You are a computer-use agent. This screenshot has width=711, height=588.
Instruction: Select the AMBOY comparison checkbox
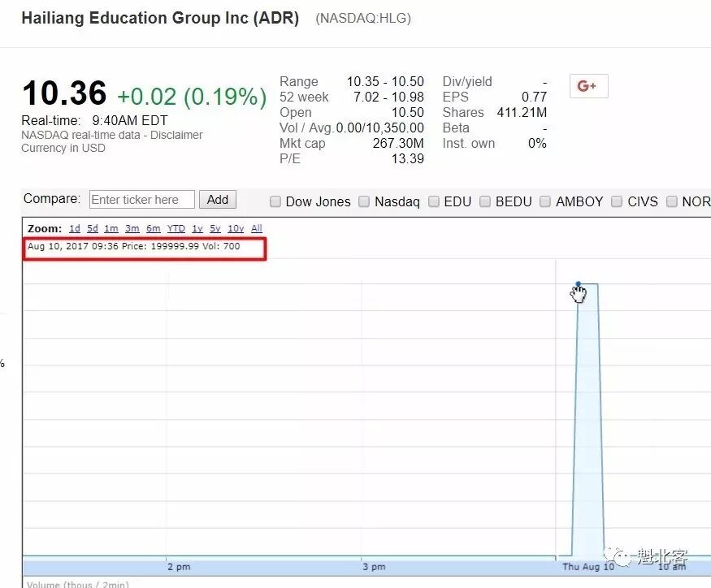click(545, 201)
